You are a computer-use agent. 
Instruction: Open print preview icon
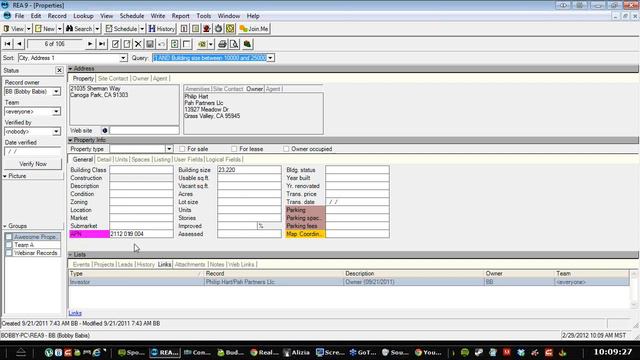pyautogui.click(x=234, y=44)
